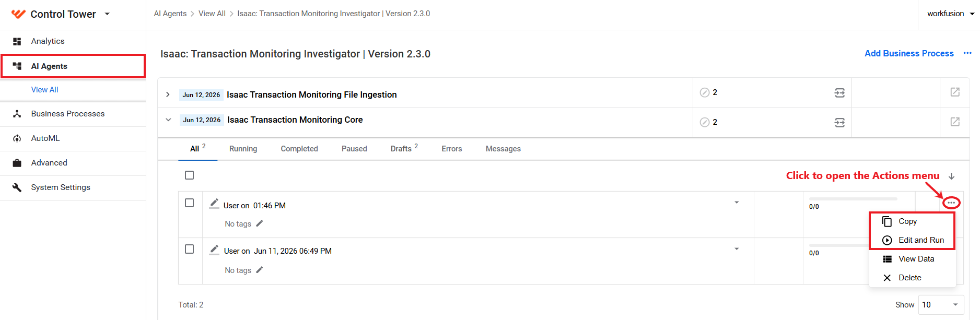Click the Delete X icon in menu

(x=887, y=278)
